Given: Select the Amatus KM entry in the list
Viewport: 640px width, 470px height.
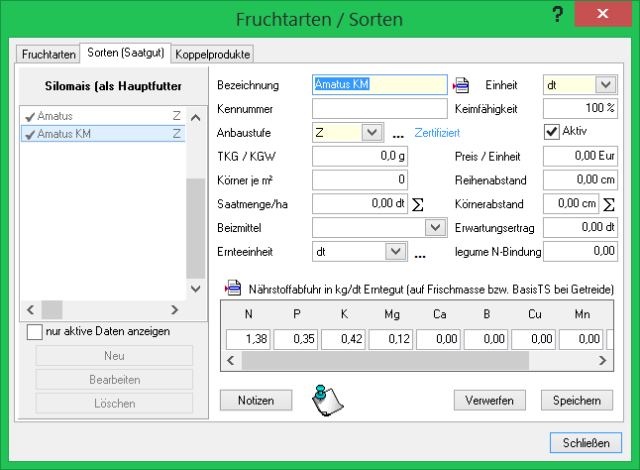Looking at the screenshot, I should (x=103, y=134).
